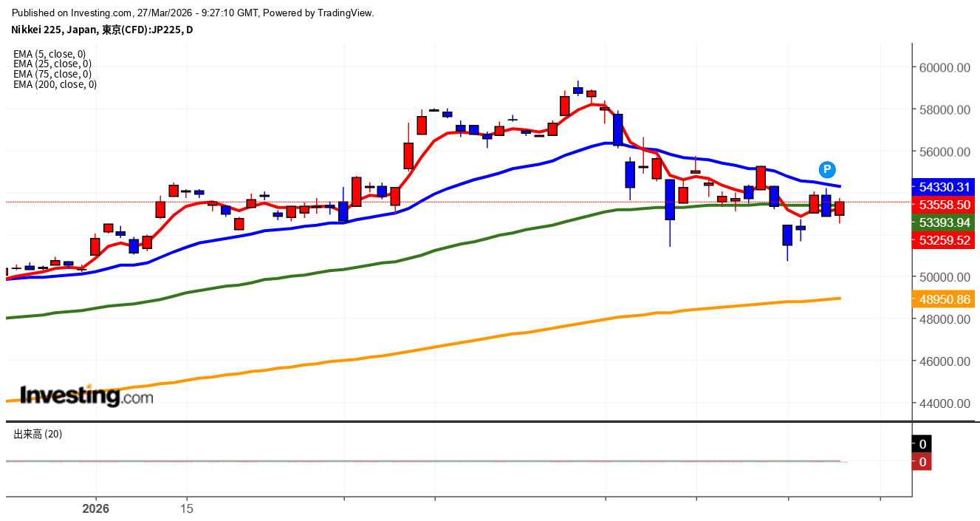The width and height of the screenshot is (980, 521).
Task: Open the 出来高 (20) volume indicator label
Action: tap(38, 434)
